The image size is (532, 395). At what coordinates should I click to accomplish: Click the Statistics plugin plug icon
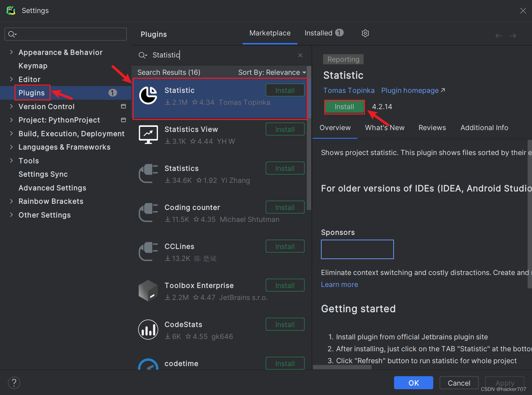click(148, 173)
